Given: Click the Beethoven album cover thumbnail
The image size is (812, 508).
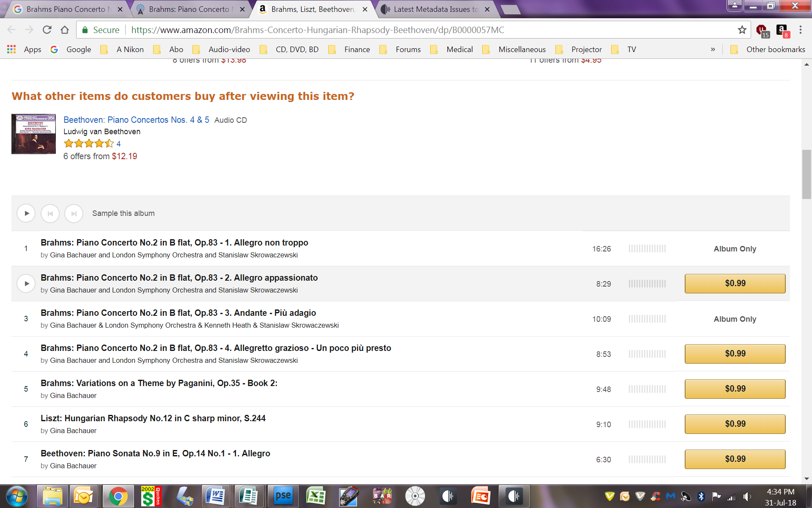Looking at the screenshot, I should coord(33,134).
